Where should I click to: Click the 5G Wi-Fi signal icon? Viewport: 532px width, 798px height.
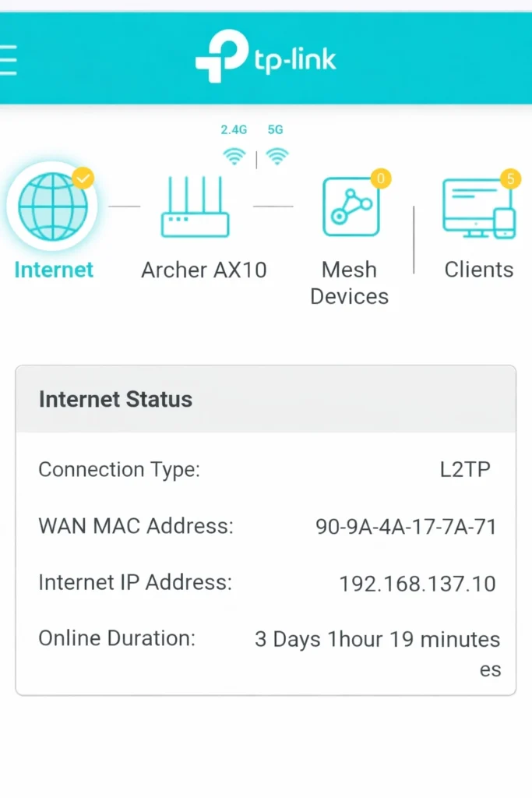[x=277, y=155]
